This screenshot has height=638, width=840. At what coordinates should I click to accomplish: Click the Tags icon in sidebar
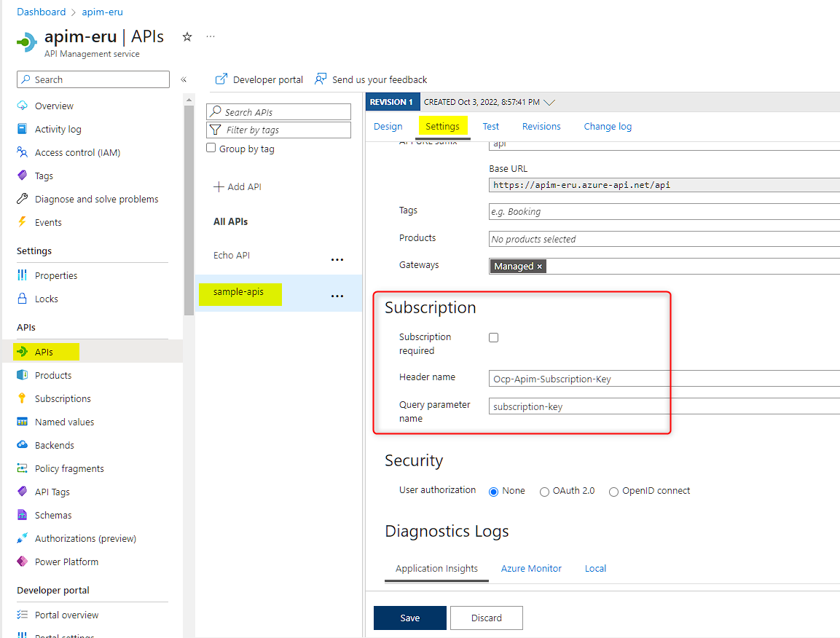(x=22, y=176)
